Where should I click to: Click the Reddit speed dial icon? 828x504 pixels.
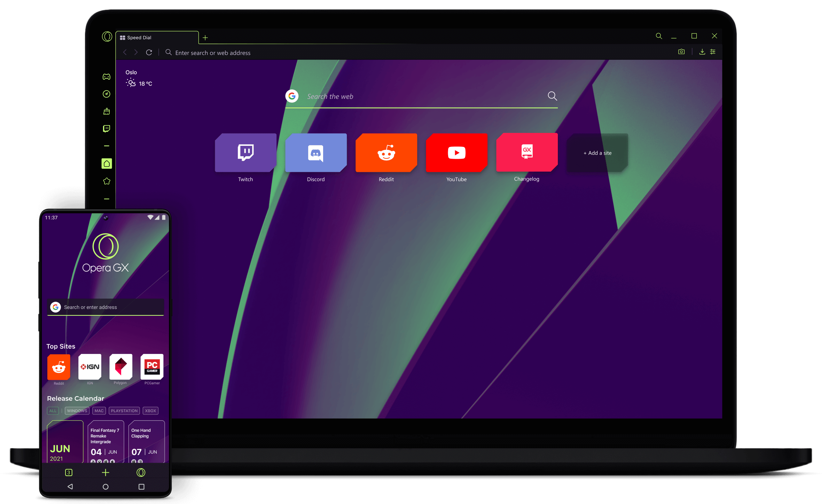click(x=387, y=152)
